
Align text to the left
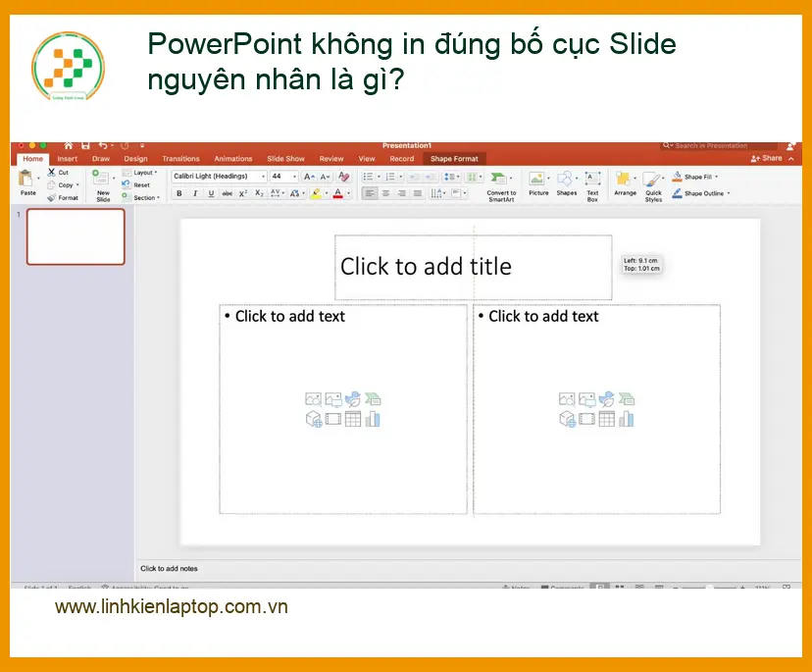click(x=370, y=193)
